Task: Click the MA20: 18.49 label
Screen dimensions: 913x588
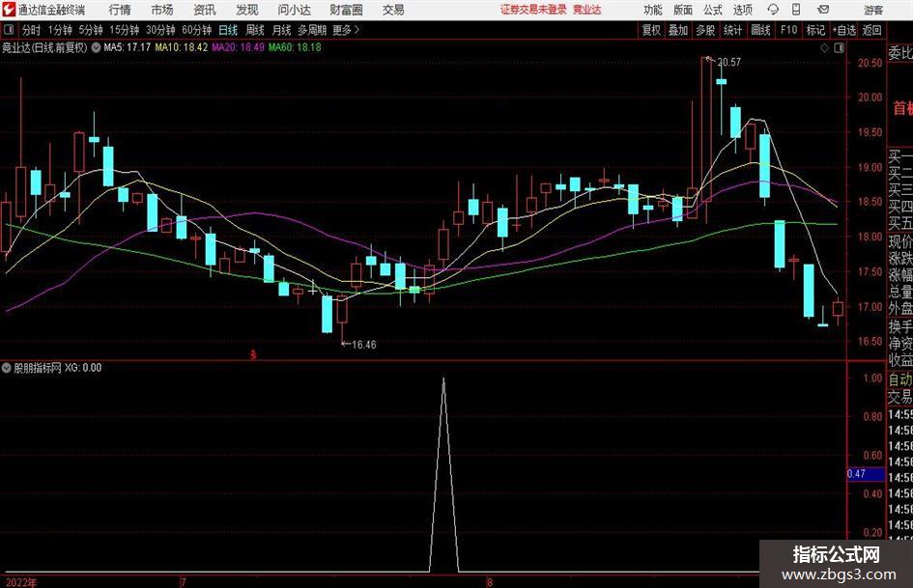Action: pyautogui.click(x=238, y=47)
